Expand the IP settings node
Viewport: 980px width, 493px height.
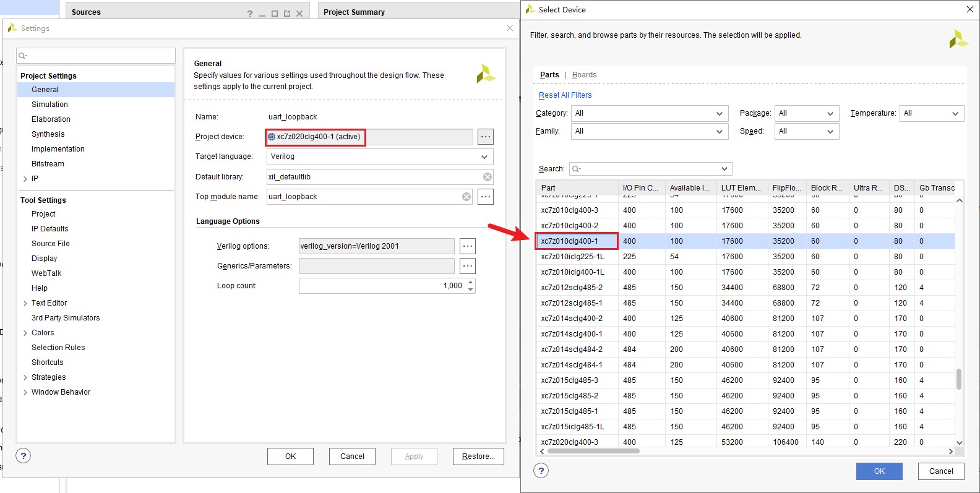25,179
